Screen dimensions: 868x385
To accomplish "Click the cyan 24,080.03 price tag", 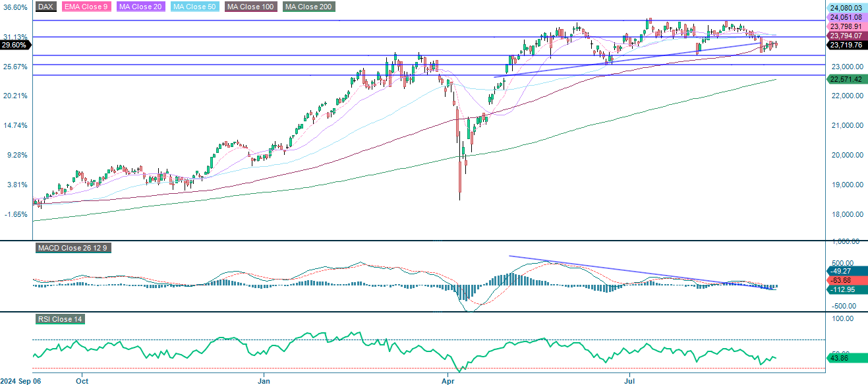I will point(848,7).
